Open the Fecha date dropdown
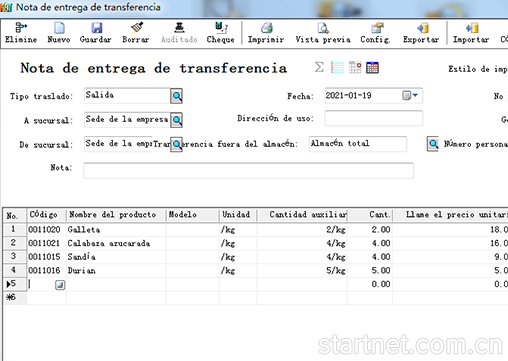The image size is (508, 361). tap(411, 96)
